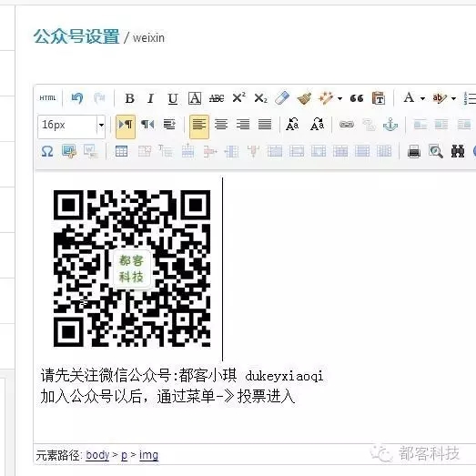
Task: Apply subscript formatting
Action: [x=261, y=98]
